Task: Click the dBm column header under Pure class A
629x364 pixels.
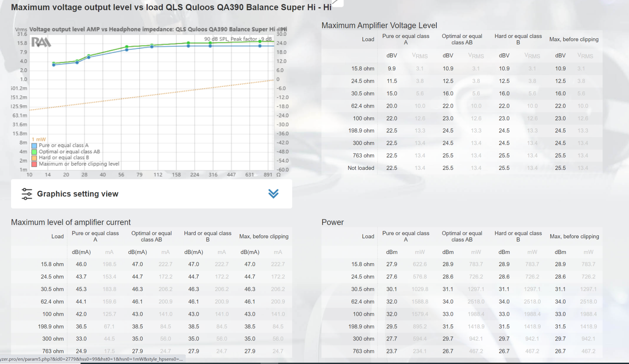Action: click(x=391, y=252)
